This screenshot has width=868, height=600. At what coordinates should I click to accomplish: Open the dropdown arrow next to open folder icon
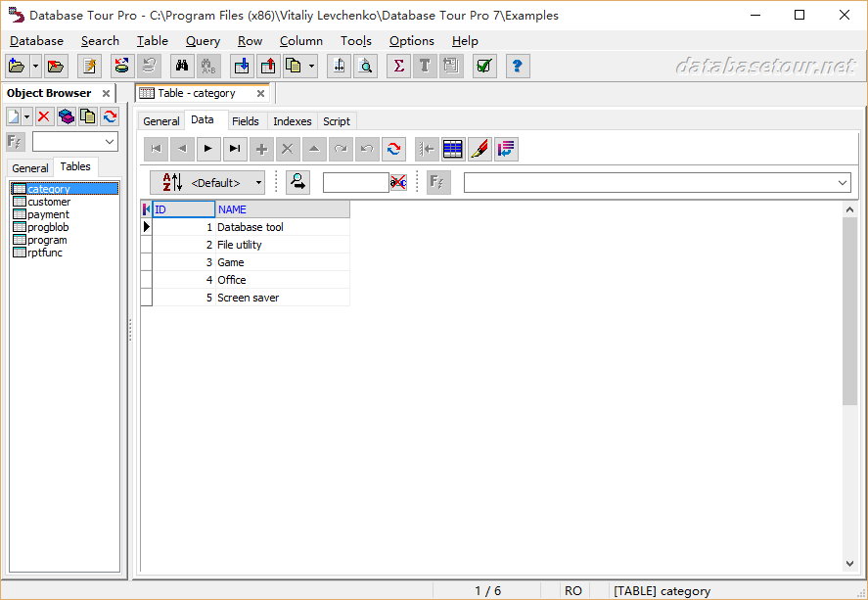36,66
